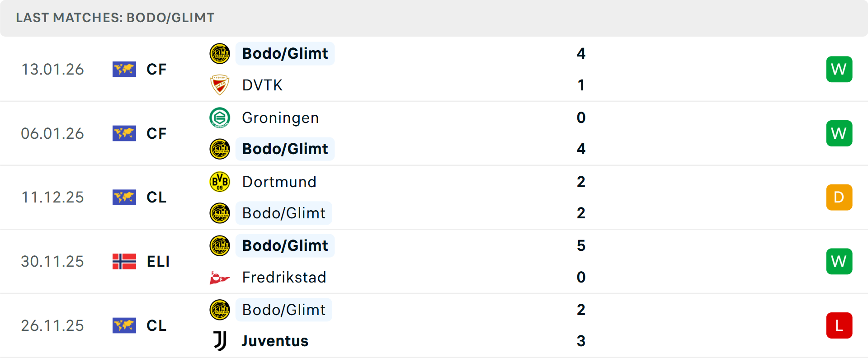Viewport: 868px width, 358px height.
Task: Click the Last Matches: Bodo/Glimt header
Action: pyautogui.click(x=115, y=18)
